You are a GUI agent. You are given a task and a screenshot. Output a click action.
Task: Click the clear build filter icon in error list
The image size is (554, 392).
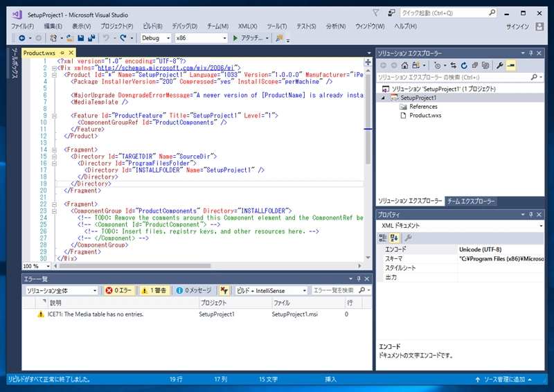[224, 291]
